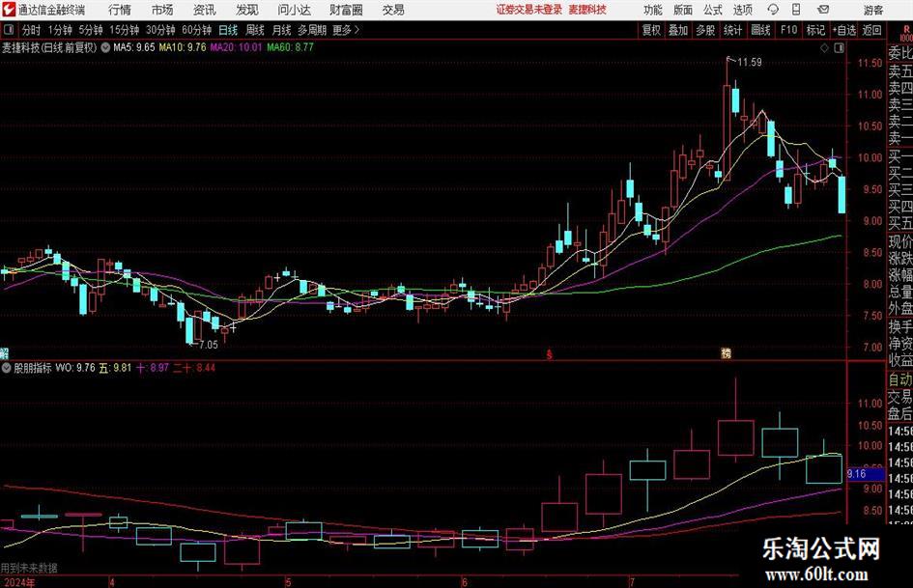Open the 版面 menu
This screenshot has width=913, height=588.
coord(682,10)
